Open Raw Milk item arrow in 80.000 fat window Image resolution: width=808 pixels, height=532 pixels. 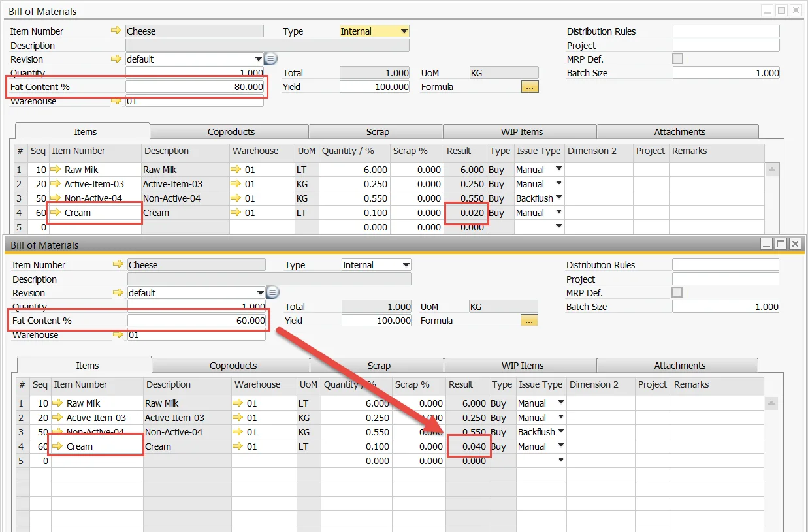coord(56,170)
